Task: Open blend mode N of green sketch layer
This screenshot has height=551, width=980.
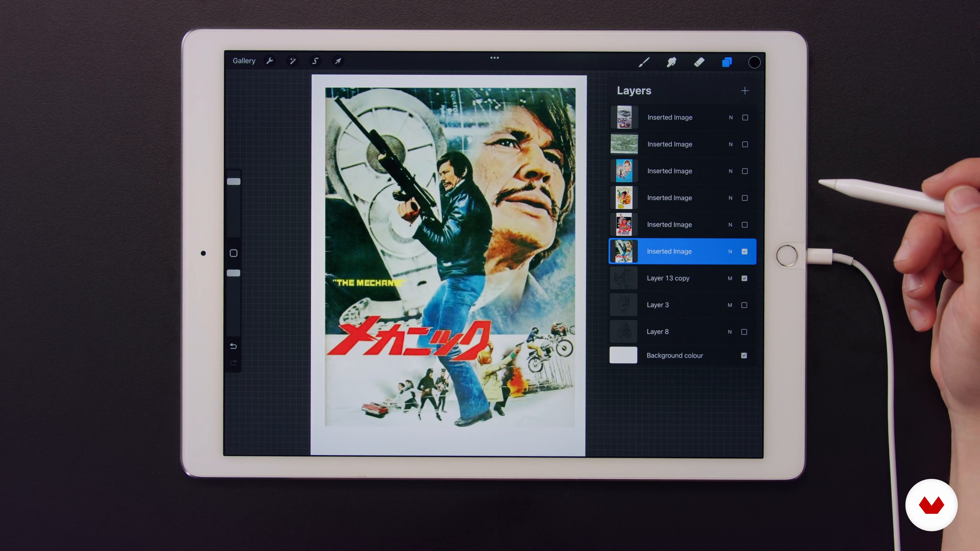Action: [731, 144]
